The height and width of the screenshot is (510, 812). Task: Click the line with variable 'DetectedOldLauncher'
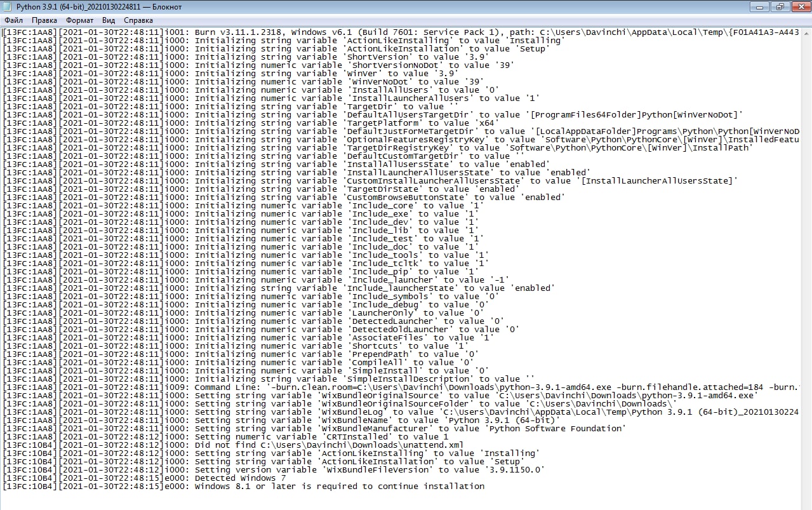[261, 329]
